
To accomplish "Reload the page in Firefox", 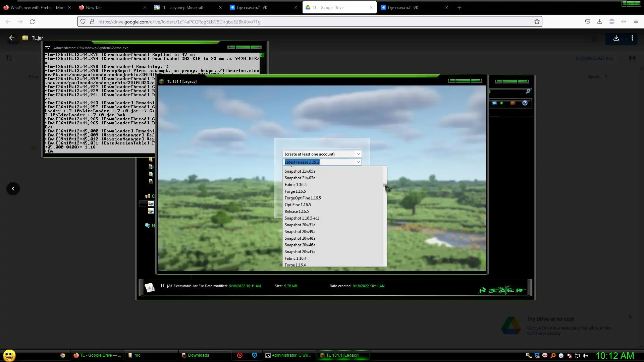I will coord(32,22).
